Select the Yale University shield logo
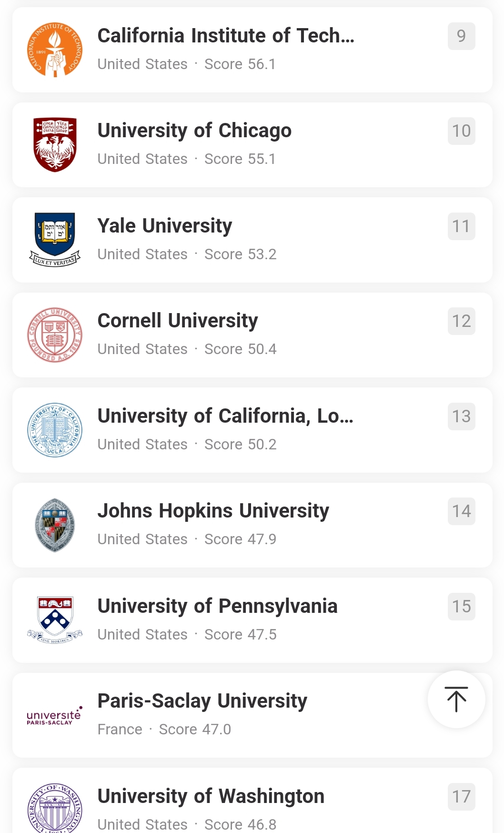This screenshot has width=504, height=833. click(55, 240)
